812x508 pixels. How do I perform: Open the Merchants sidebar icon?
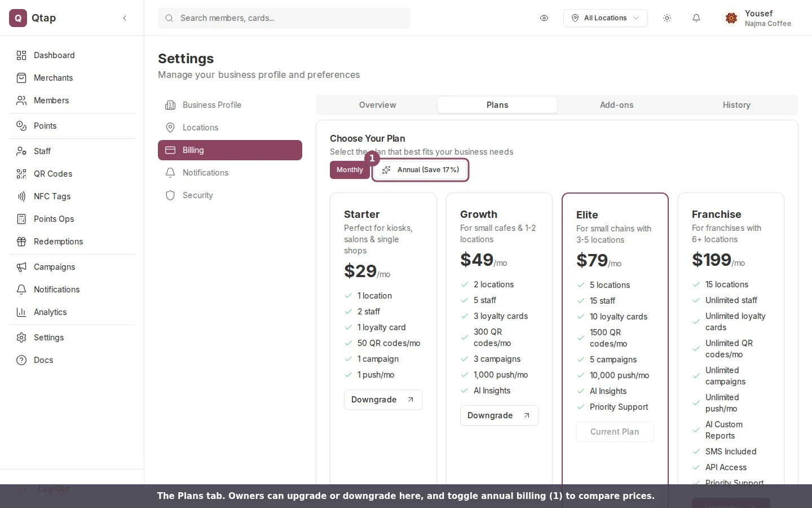pyautogui.click(x=21, y=78)
